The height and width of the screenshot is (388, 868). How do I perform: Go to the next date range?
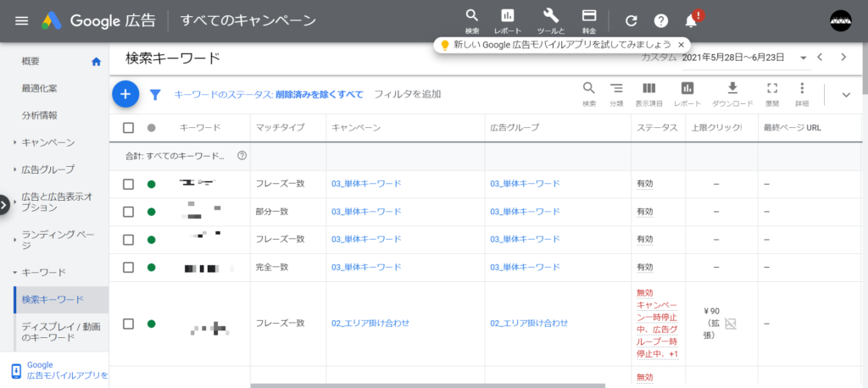(843, 57)
